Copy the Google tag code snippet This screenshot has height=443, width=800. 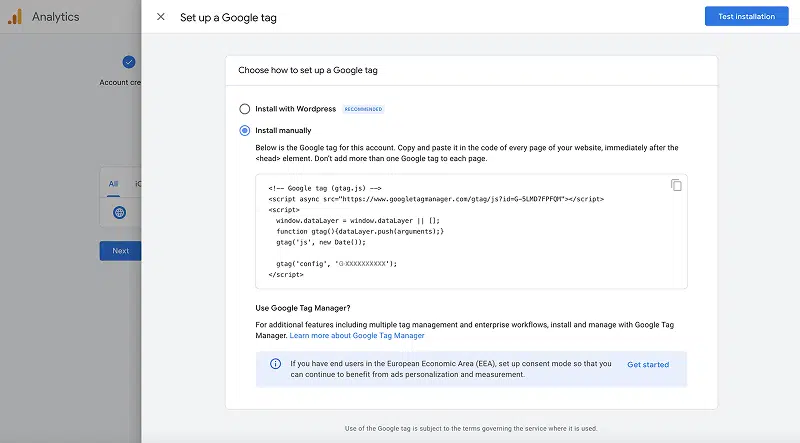pos(676,185)
